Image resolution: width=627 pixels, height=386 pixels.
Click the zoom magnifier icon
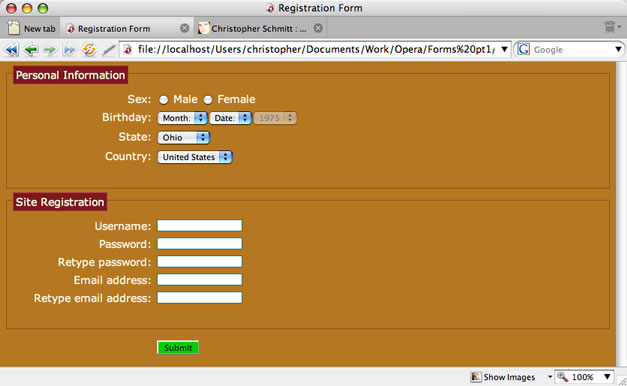click(563, 377)
